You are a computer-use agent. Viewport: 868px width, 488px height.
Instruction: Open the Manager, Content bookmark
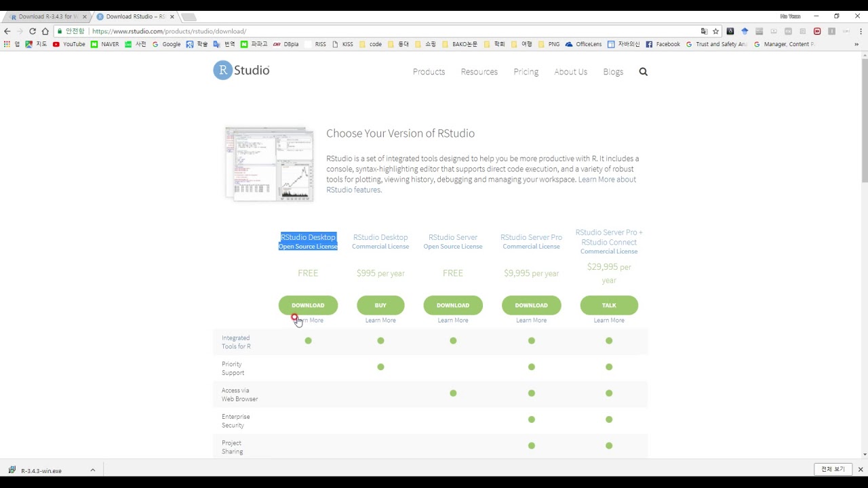tap(784, 44)
